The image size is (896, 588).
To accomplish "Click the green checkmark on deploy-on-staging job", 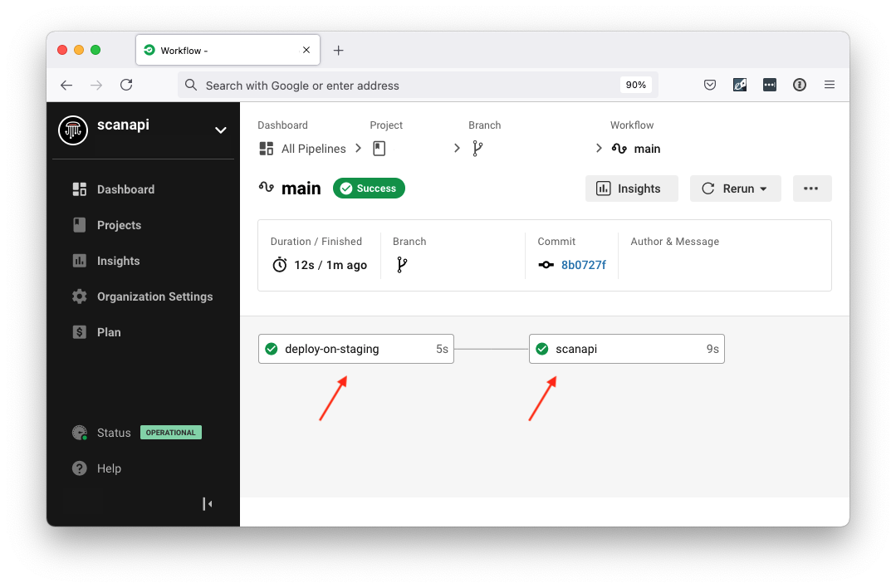I will pos(271,349).
